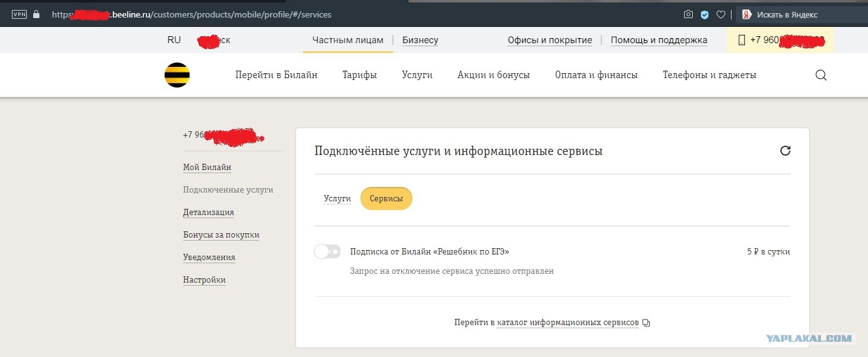This screenshot has width=868, height=357.
Task: Click the padlock site security icon
Action: (x=36, y=14)
